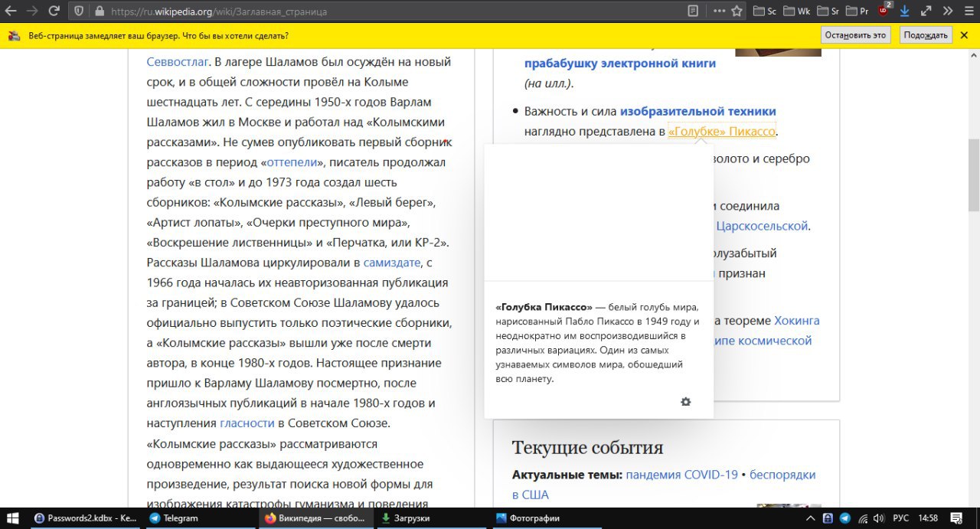Open the Sr bookmarks folder
Screen dimensions: 980x529
click(828, 11)
